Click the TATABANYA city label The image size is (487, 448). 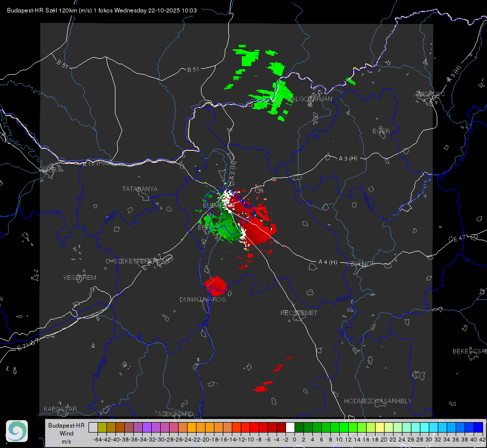pos(140,189)
